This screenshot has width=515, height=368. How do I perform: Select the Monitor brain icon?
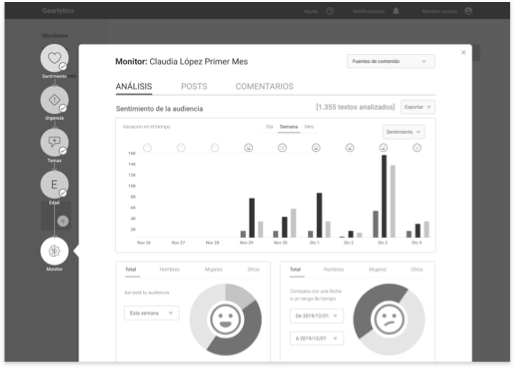(x=54, y=251)
